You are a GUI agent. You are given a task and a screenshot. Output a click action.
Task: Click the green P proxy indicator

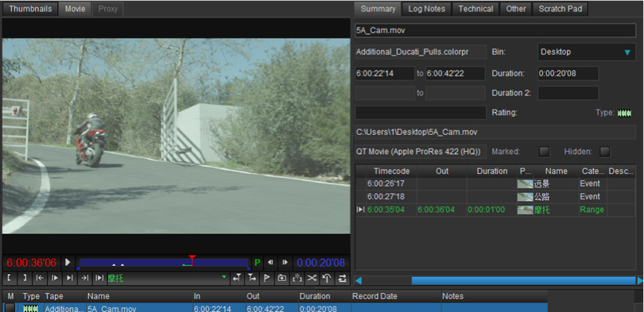point(258,263)
